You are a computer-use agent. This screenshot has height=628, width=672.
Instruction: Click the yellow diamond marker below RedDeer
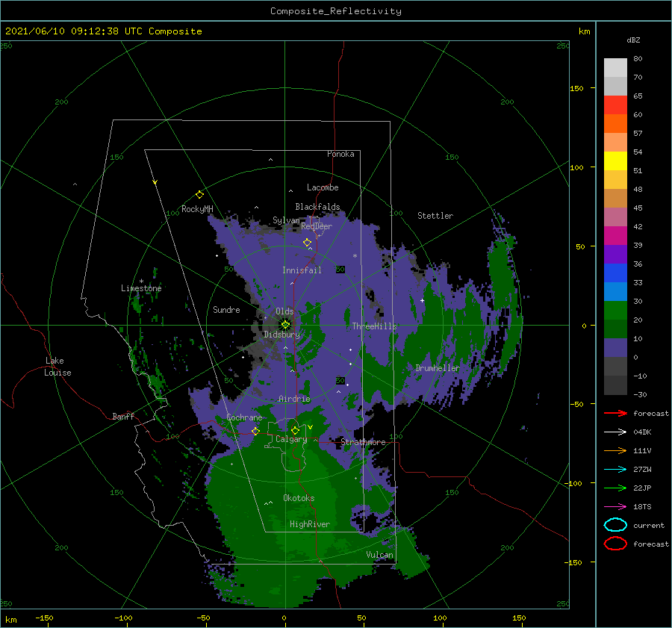(307, 243)
